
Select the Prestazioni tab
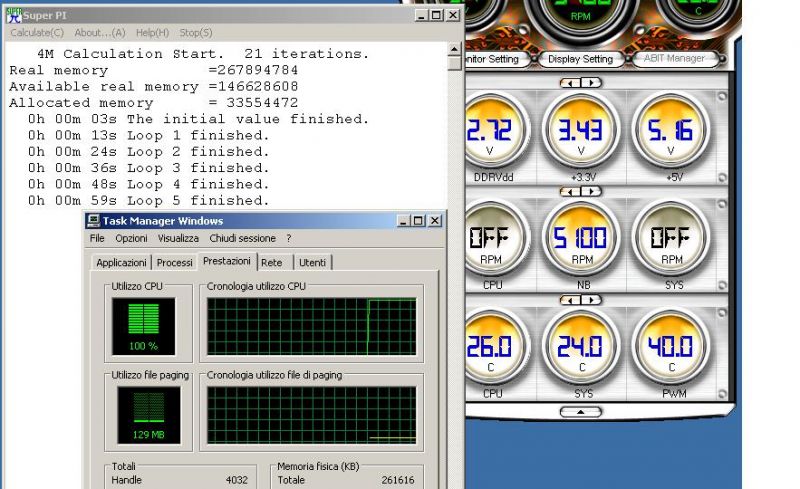coord(227,261)
